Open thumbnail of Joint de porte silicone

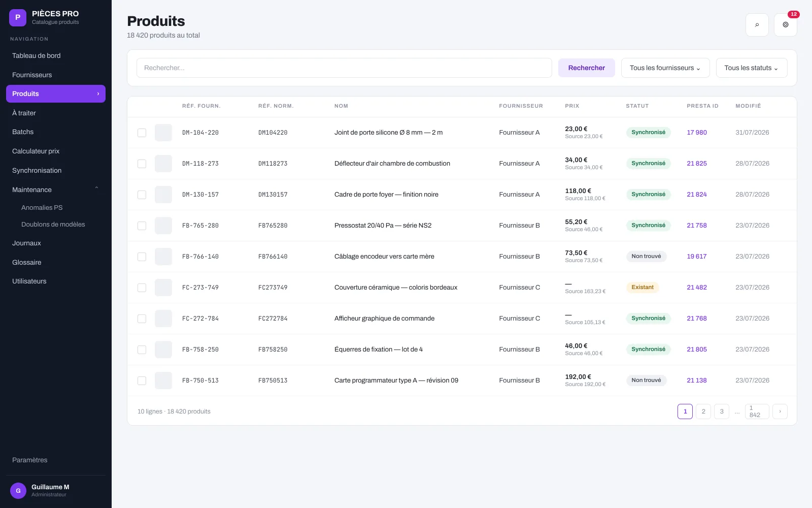click(x=163, y=133)
